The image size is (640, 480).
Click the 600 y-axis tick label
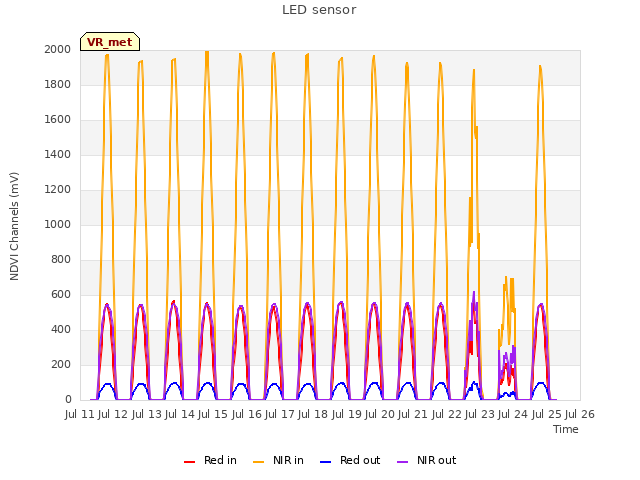tap(61, 295)
